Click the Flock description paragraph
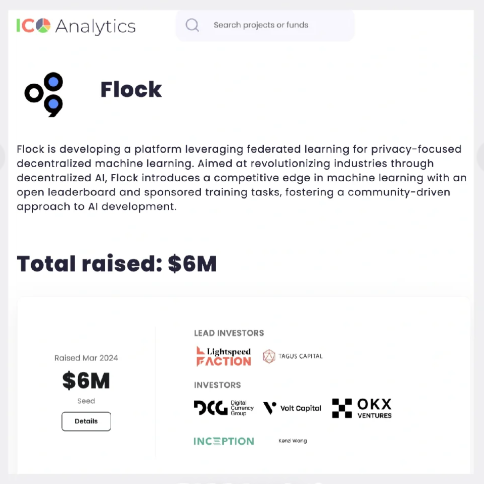Viewport: 484px width, 484px height. coord(242,178)
